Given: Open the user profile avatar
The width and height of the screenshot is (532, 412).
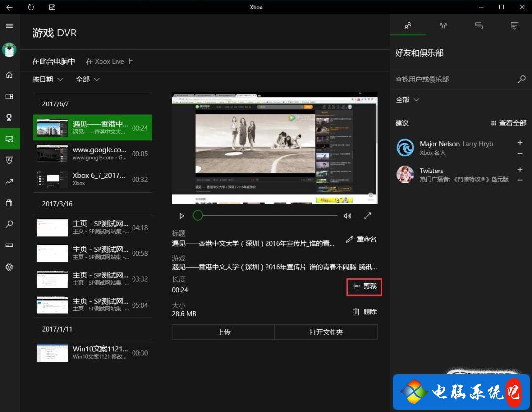Looking at the screenshot, I should [9, 50].
